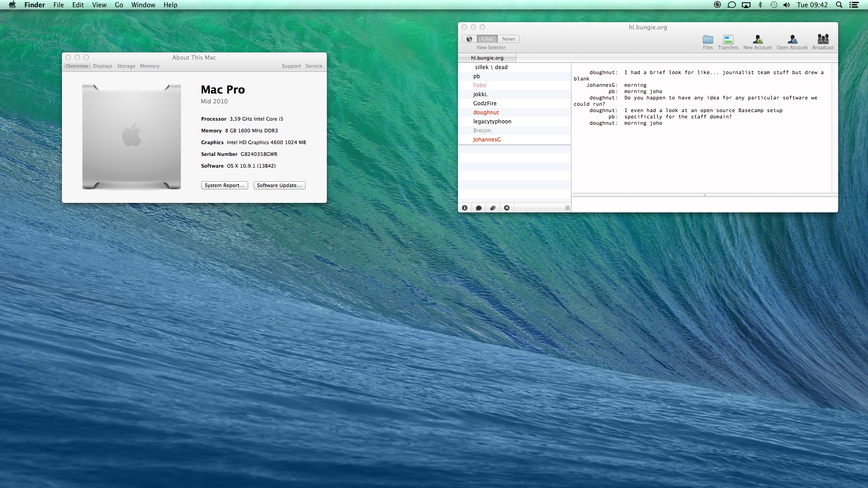Image resolution: width=868 pixels, height=488 pixels.
Task: Select the globe view in View Selector
Action: (x=469, y=39)
